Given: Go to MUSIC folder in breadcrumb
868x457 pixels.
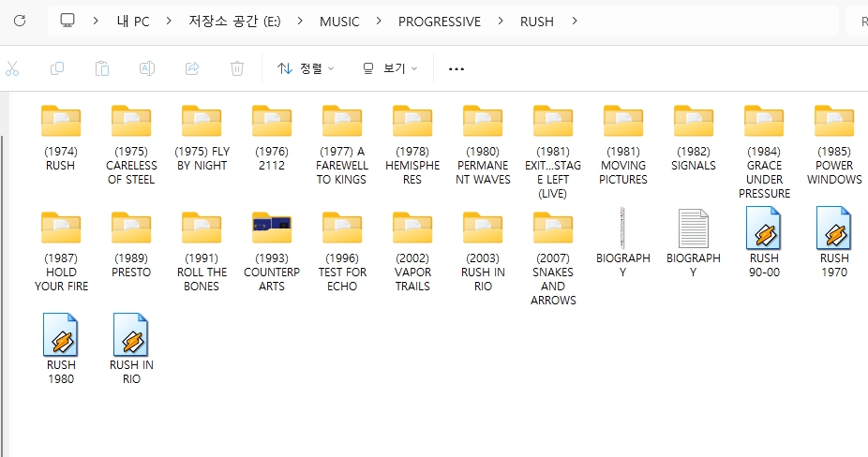Looking at the screenshot, I should coord(339,21).
